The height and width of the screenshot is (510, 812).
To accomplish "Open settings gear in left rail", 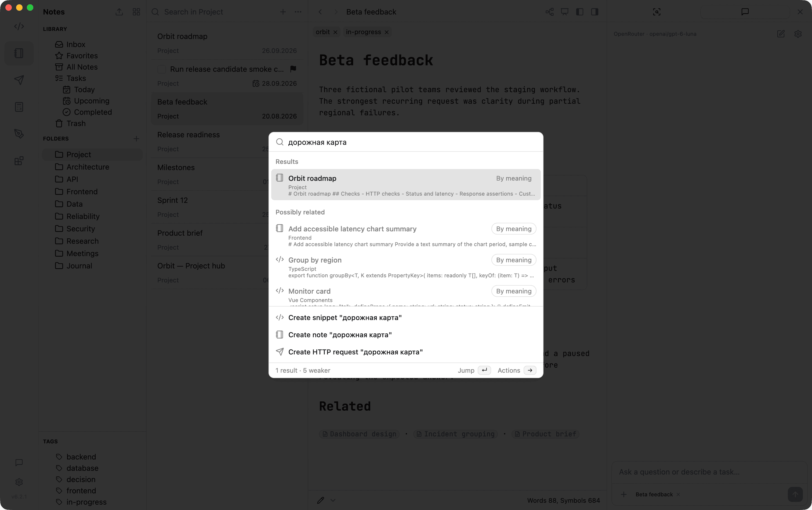I will (19, 482).
